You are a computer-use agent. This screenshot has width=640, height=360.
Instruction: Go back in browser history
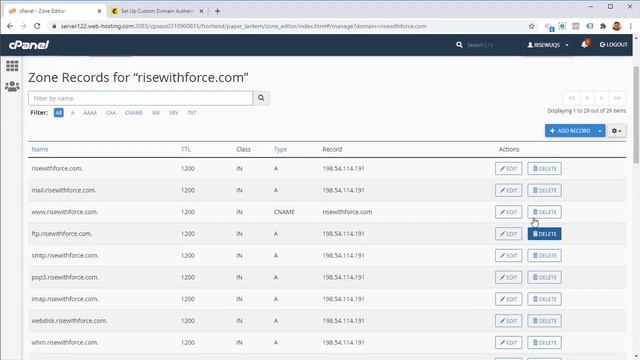click(10, 26)
